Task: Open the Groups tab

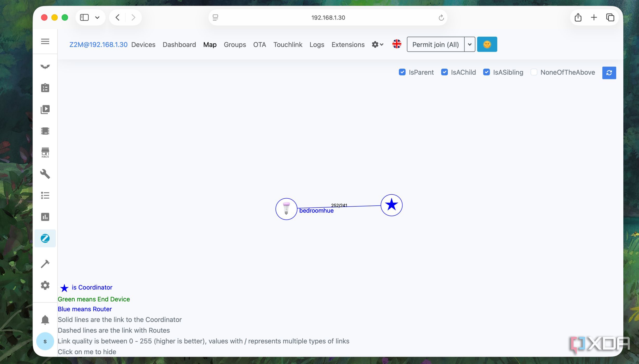Action: pos(235,44)
